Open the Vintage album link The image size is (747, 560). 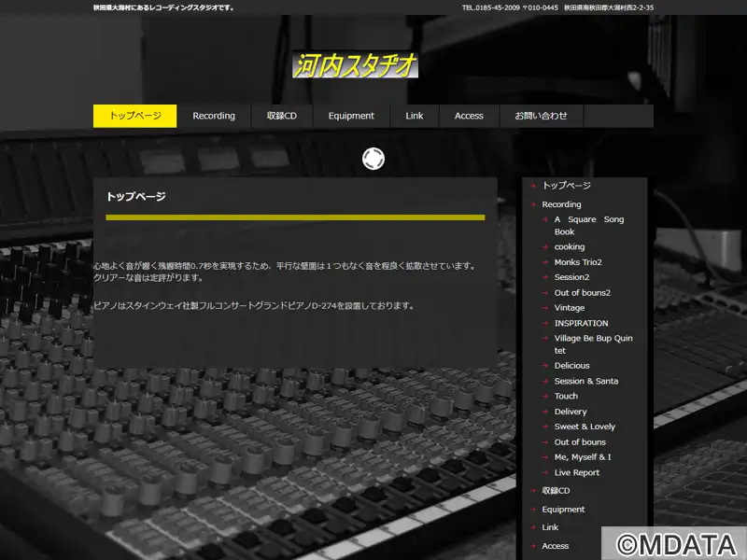pyautogui.click(x=570, y=308)
